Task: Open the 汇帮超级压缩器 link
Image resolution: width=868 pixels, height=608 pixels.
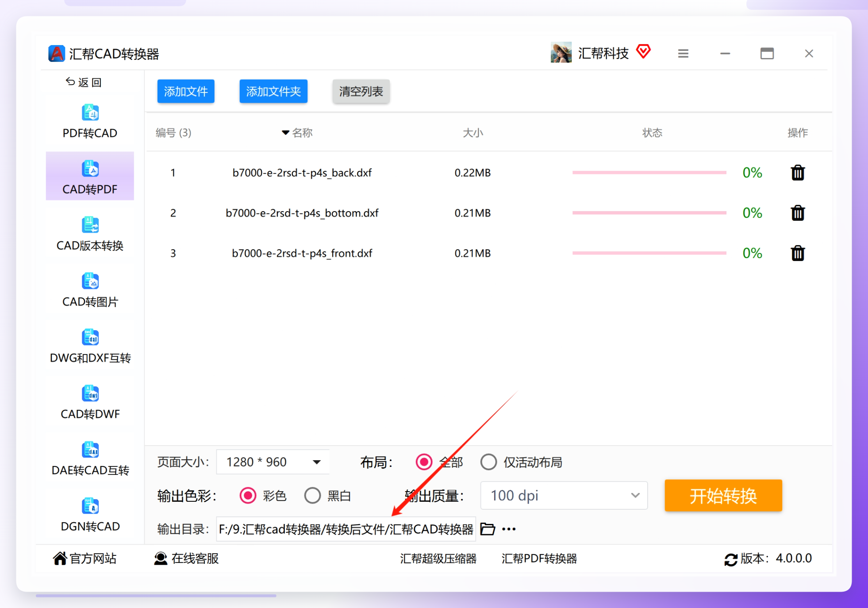Action: (438, 558)
